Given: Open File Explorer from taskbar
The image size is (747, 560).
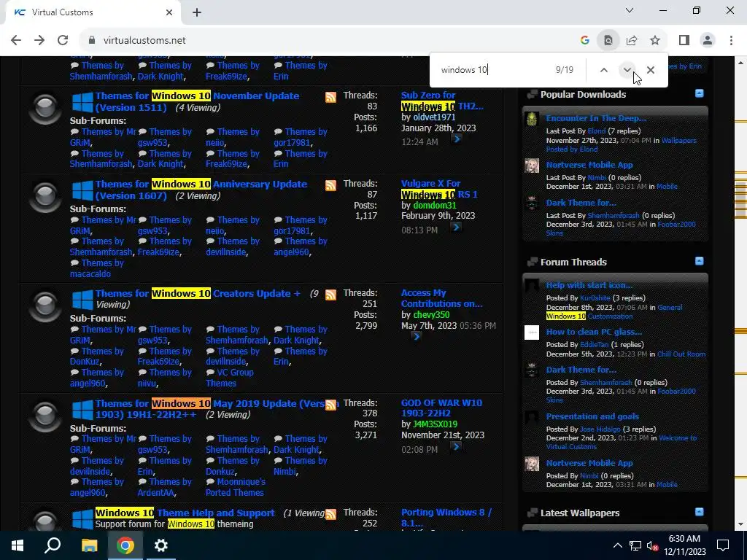Looking at the screenshot, I should pos(89,545).
